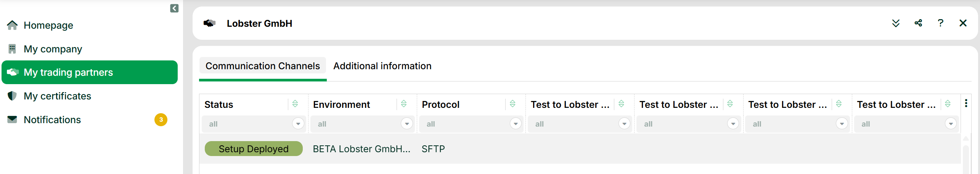
Task: Expand details with double chevron icon
Action: tap(896, 23)
